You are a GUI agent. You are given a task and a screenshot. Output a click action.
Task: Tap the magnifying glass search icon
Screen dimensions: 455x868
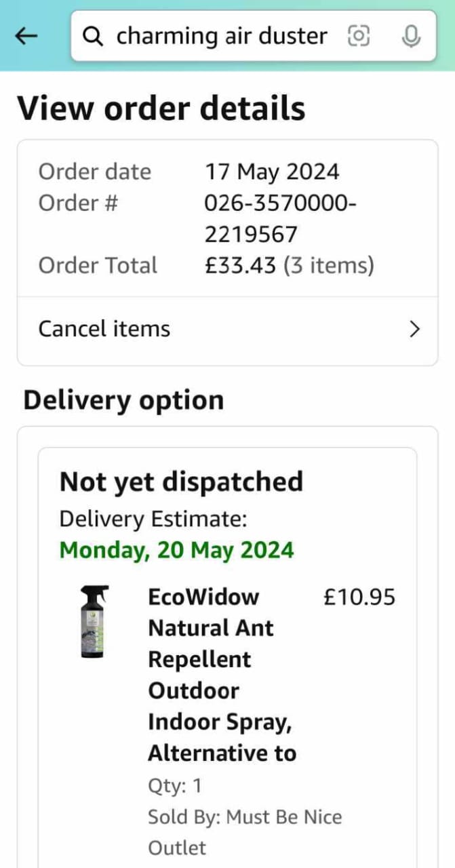[93, 36]
